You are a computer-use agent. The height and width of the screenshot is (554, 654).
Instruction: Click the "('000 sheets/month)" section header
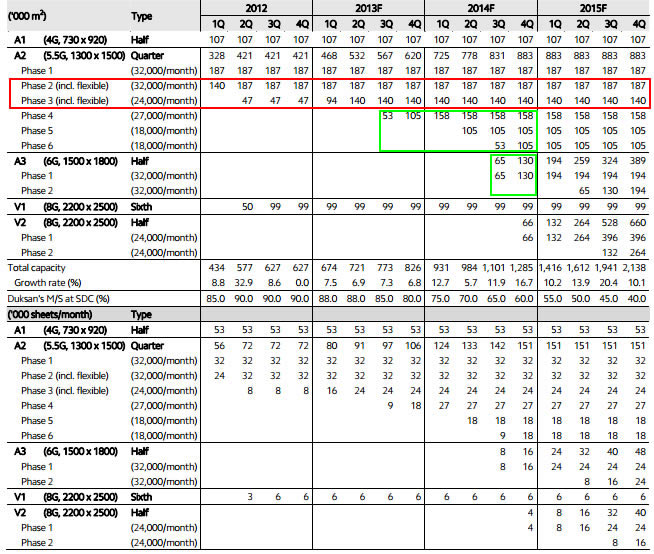tap(50, 314)
